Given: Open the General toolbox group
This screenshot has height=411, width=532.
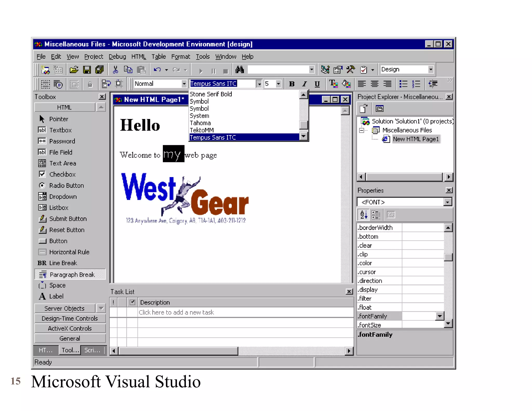Looking at the screenshot, I should click(x=70, y=338).
